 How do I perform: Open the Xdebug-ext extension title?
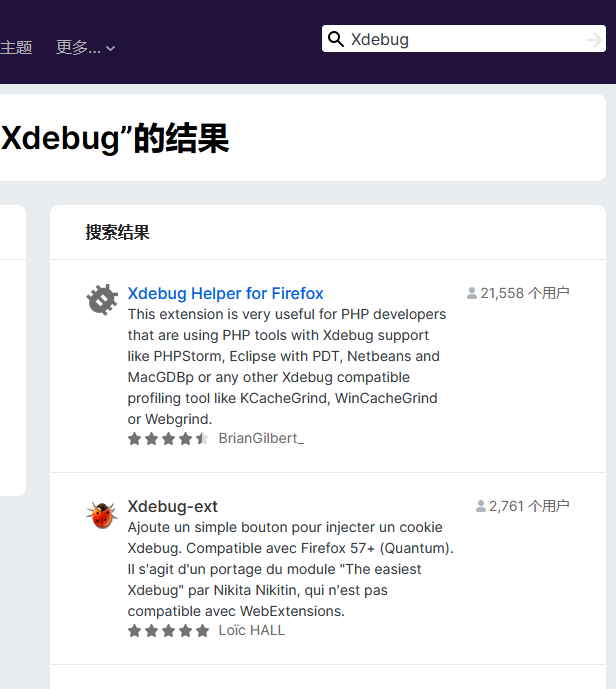[172, 506]
